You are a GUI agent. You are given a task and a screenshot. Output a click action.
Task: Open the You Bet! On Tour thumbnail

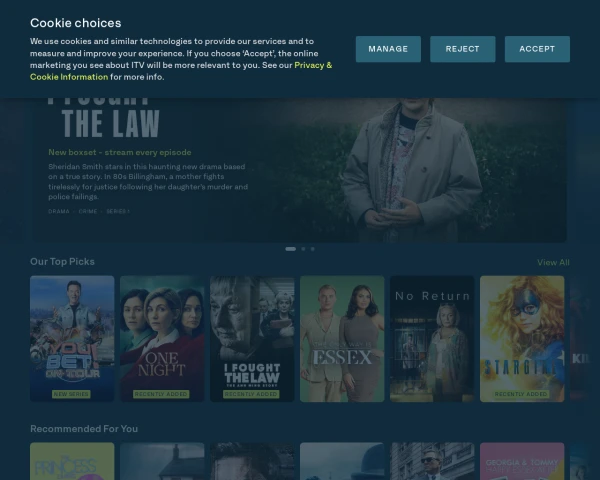tap(72, 339)
